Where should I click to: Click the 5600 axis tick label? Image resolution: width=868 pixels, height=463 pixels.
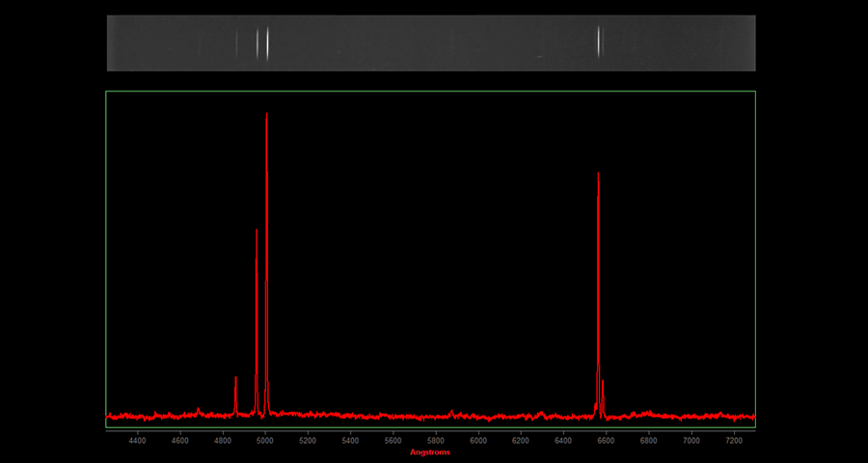click(x=393, y=440)
